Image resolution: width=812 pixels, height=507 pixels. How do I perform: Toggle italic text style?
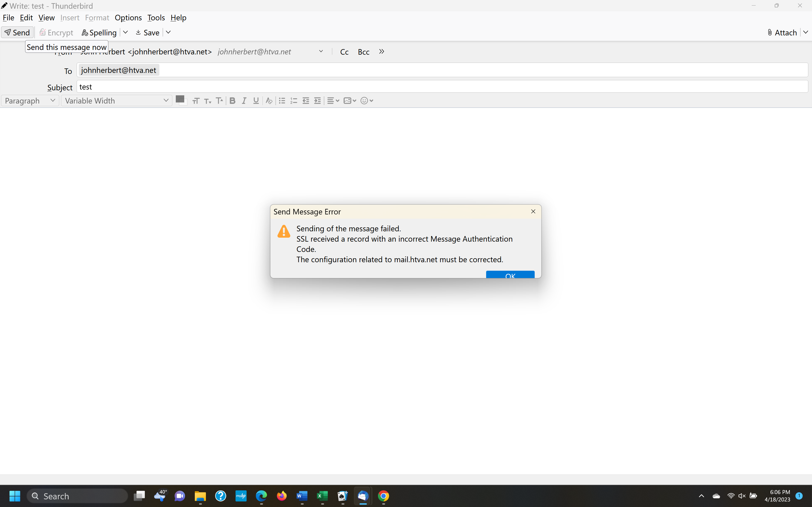click(244, 101)
